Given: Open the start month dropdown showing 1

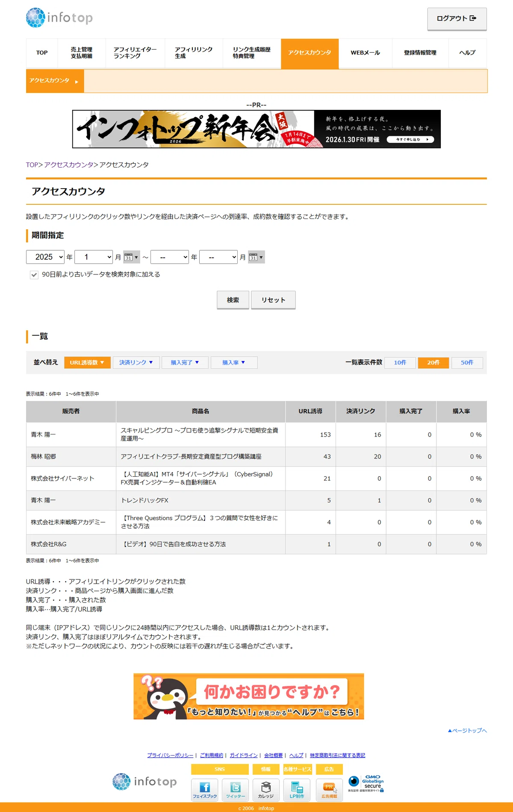Looking at the screenshot, I should click(94, 257).
